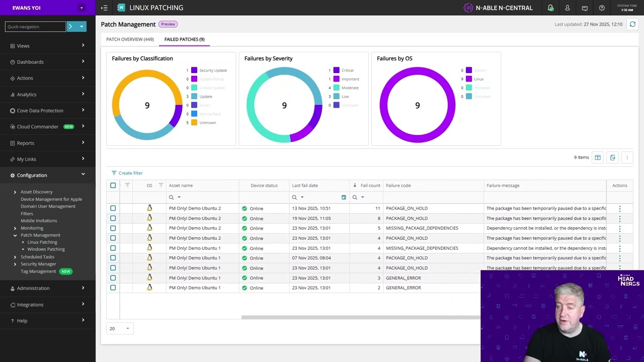
Task: Sort by the Fail count column header
Action: click(x=370, y=186)
